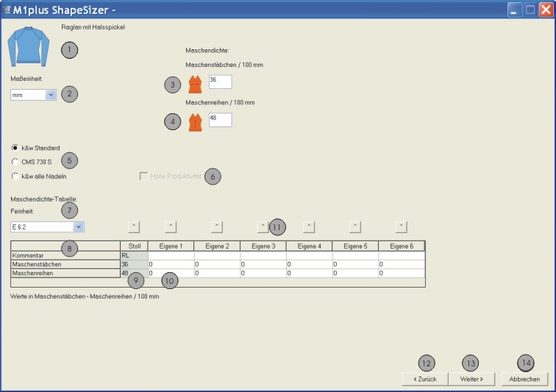Proceed with the Weiter button
Image resolution: width=556 pixels, height=392 pixels.
471,379
